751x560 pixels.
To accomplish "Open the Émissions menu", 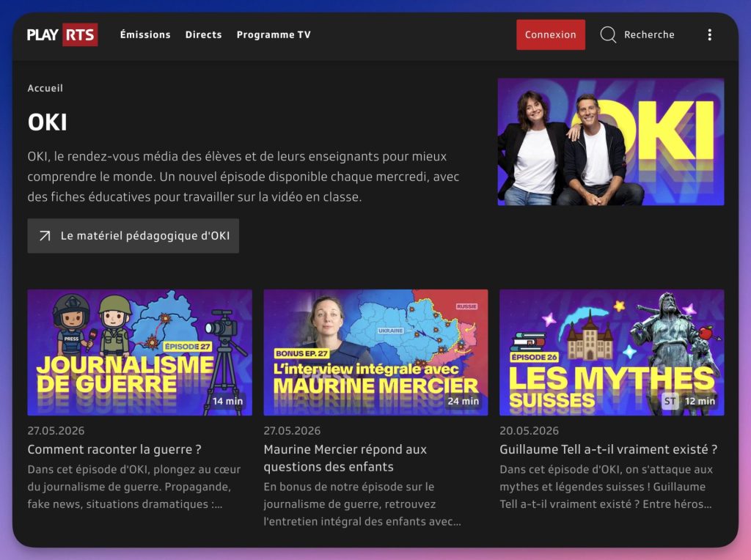I will pyautogui.click(x=145, y=34).
